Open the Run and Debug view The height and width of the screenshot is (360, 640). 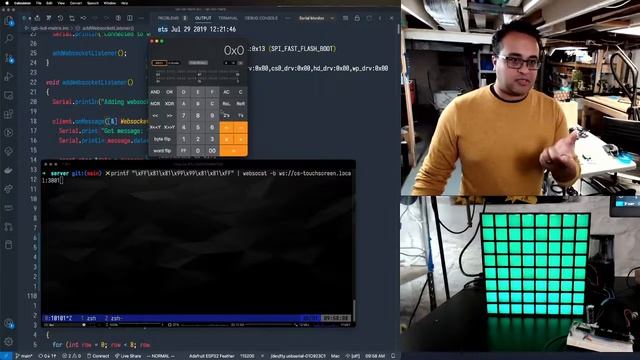click(x=9, y=76)
